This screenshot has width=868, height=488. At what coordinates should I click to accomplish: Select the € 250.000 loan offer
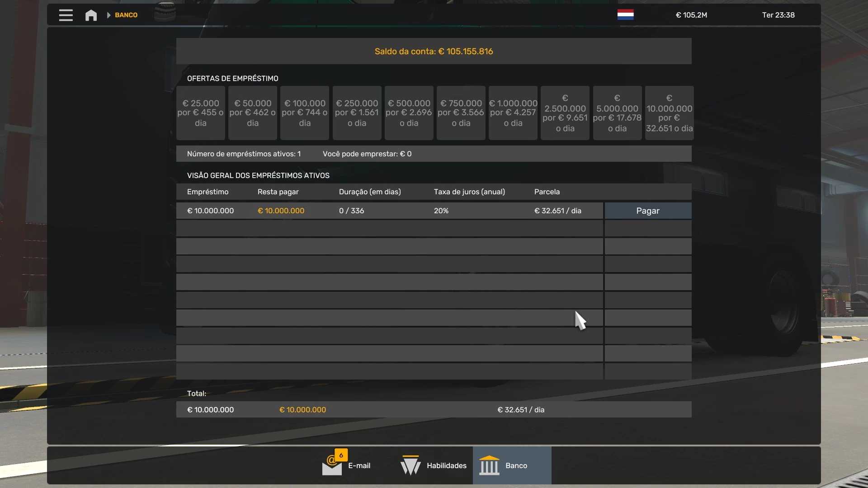tap(357, 113)
